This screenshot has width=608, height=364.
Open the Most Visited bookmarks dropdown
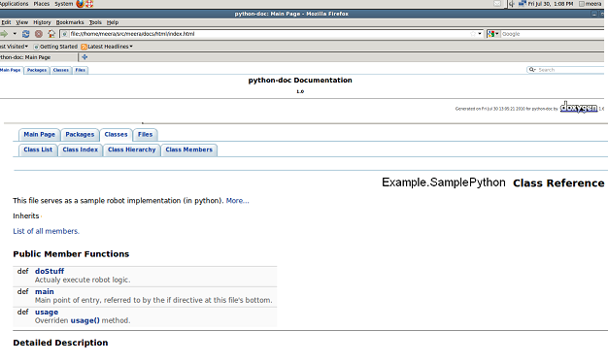(x=14, y=47)
